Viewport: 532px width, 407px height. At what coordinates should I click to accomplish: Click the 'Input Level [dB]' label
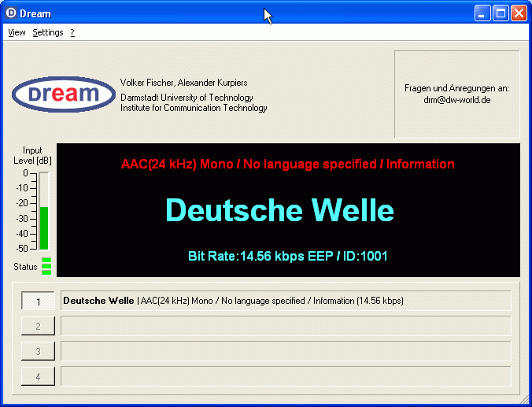[x=32, y=155]
